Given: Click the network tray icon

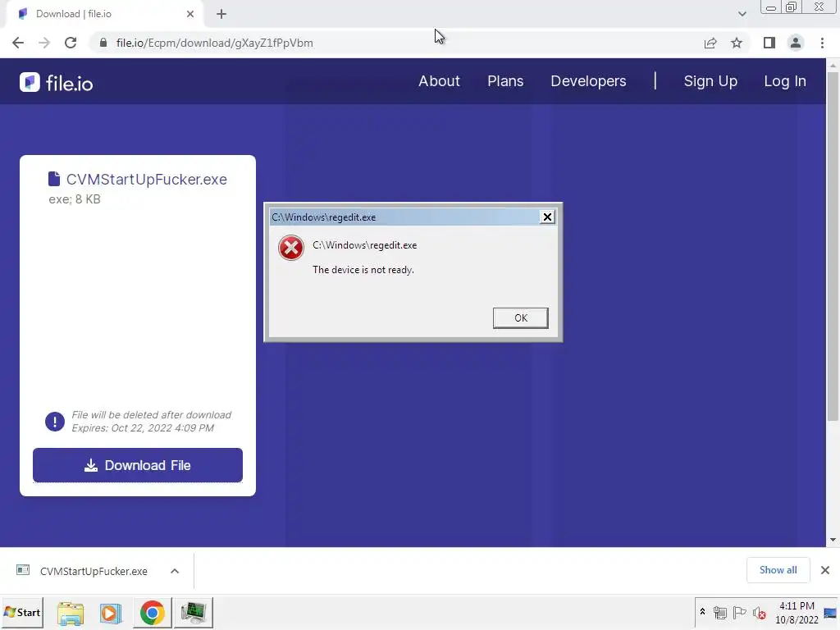Looking at the screenshot, I should click(720, 612).
